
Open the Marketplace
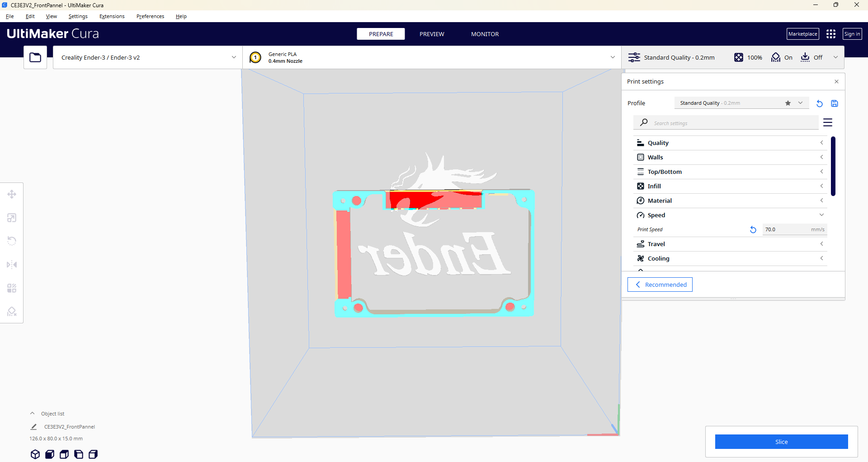coord(803,34)
